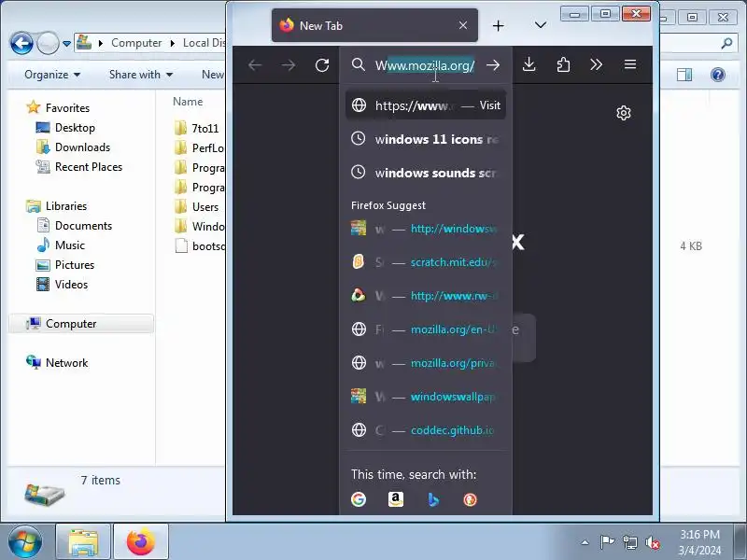Open the list all tabs dropdown arrow
747x560 pixels.
pos(541,25)
